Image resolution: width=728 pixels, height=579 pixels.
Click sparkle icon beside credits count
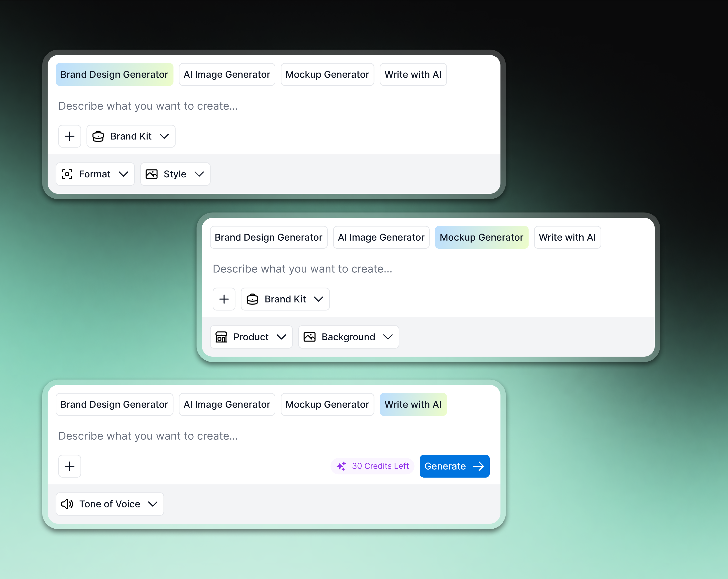coord(341,466)
